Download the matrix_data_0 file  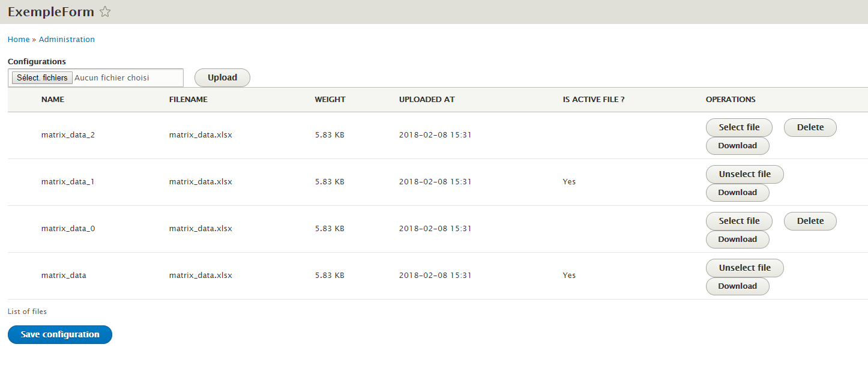click(x=737, y=239)
